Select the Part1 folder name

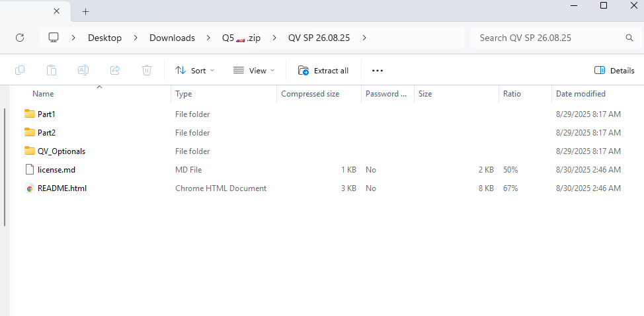click(x=46, y=114)
